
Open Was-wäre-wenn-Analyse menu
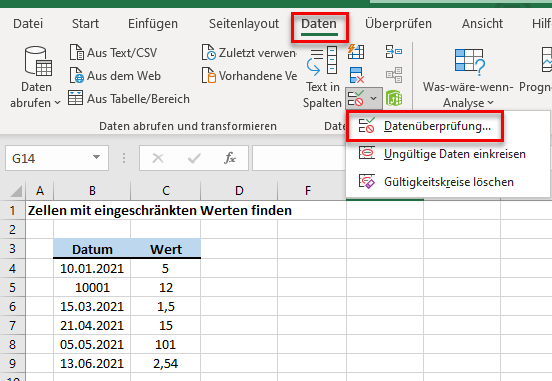(468, 78)
